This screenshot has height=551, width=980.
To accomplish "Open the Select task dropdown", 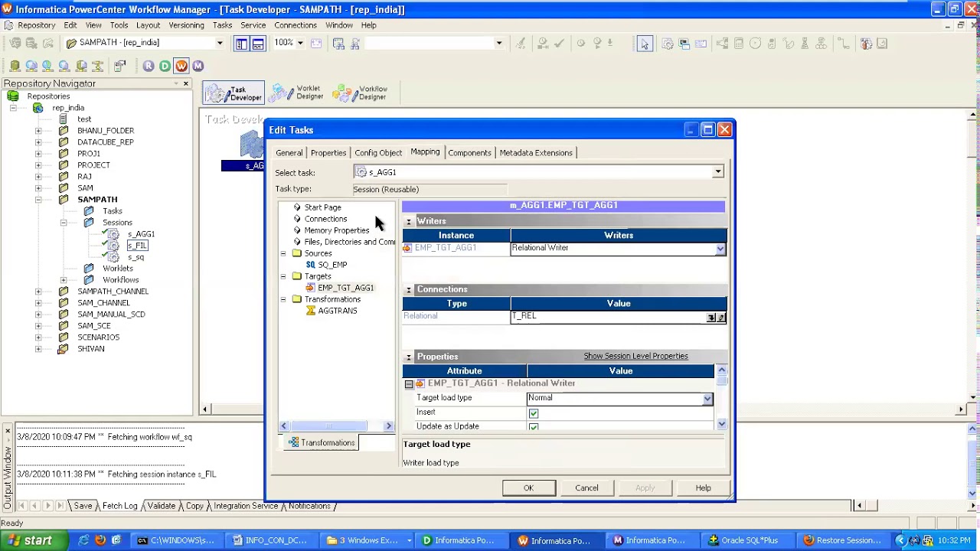I will tap(717, 172).
